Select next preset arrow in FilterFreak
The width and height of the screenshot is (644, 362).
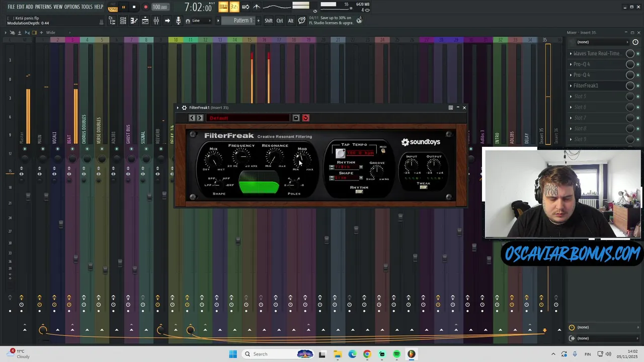[200, 118]
